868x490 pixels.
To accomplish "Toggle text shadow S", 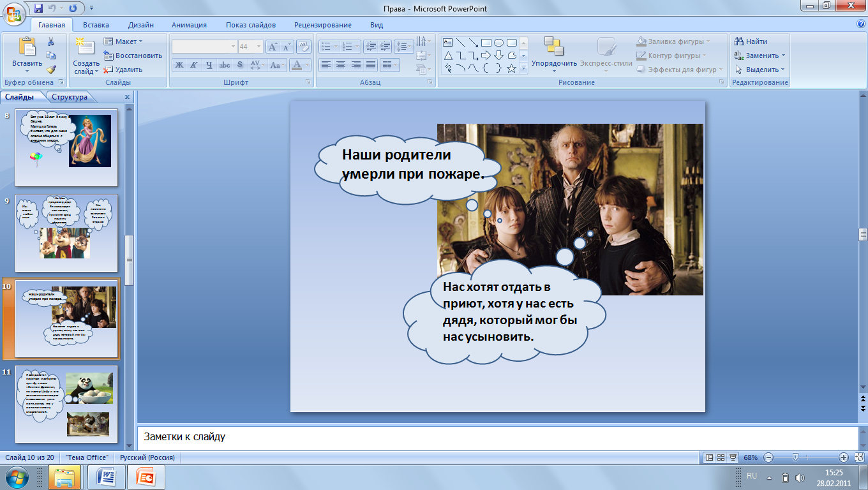I will pyautogui.click(x=239, y=65).
